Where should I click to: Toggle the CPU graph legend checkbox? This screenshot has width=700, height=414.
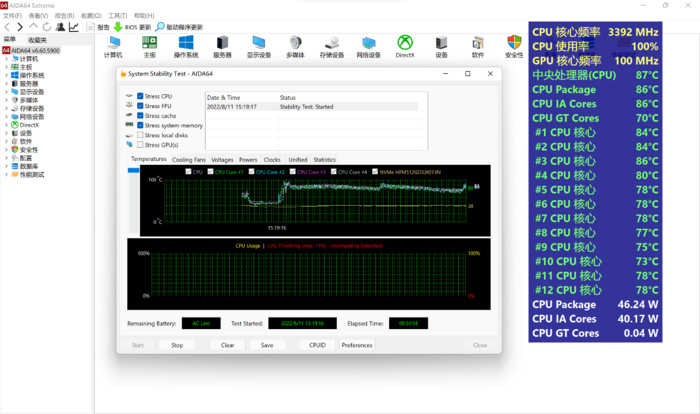coord(188,171)
